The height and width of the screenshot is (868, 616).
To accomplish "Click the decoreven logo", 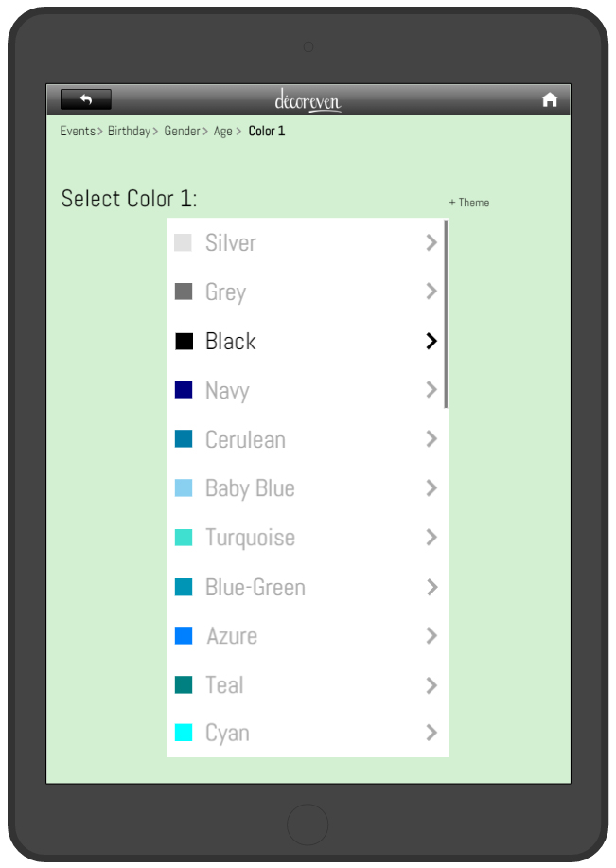I will (x=308, y=100).
